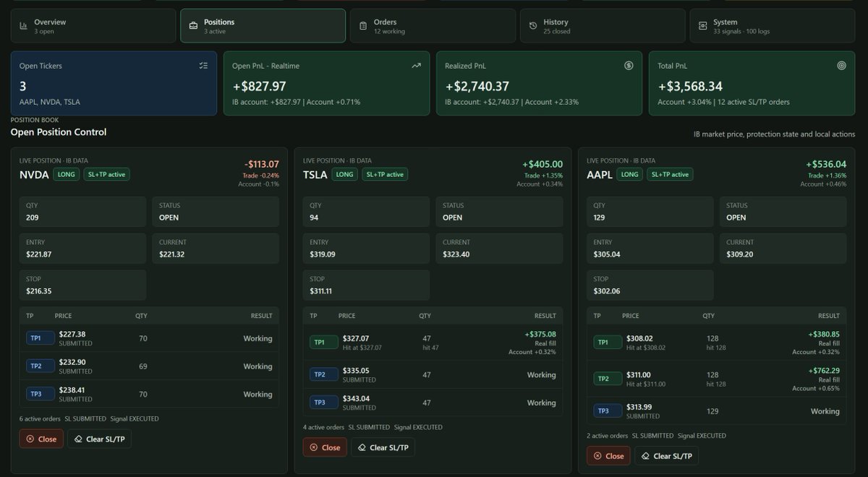Close the TSLA position
Viewport: 868px width, 477px height.
tap(325, 447)
